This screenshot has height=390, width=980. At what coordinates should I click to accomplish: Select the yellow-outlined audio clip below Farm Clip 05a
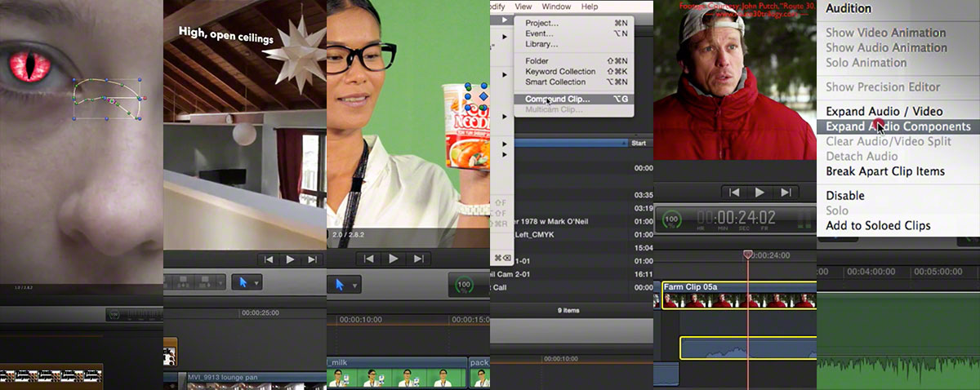pos(748,348)
